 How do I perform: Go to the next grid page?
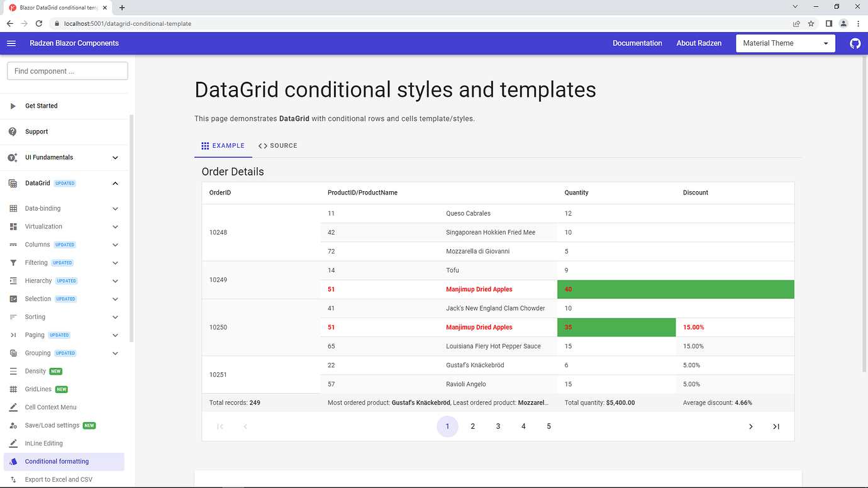750,426
